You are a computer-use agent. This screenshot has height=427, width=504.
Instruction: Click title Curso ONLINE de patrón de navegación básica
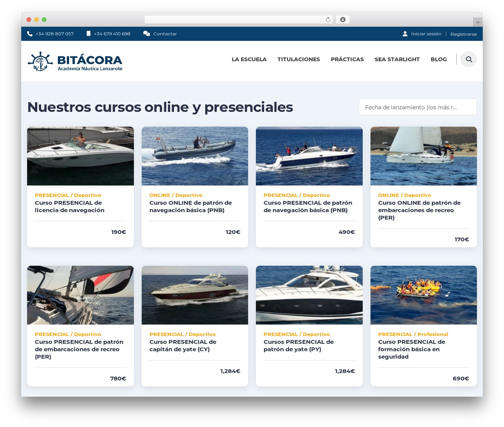click(191, 206)
